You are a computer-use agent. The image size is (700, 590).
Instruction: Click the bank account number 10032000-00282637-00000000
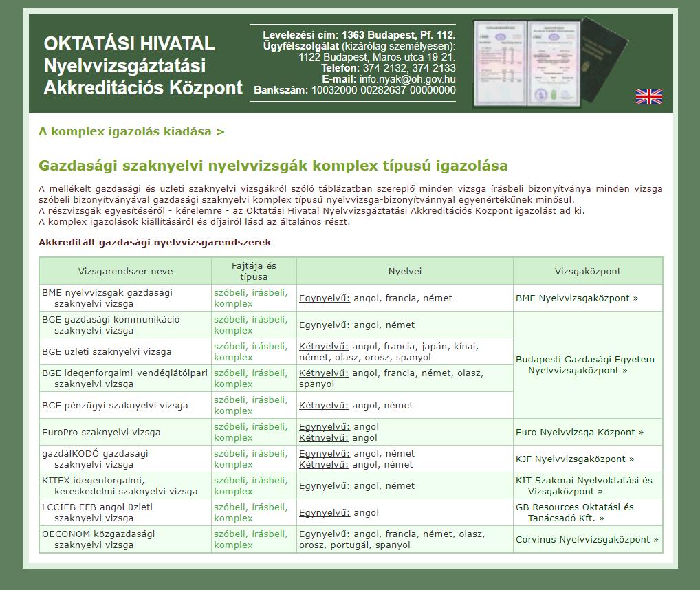(x=384, y=89)
